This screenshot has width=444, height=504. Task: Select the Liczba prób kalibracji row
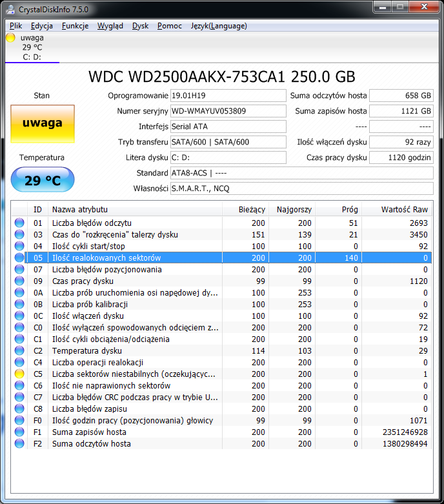222,304
